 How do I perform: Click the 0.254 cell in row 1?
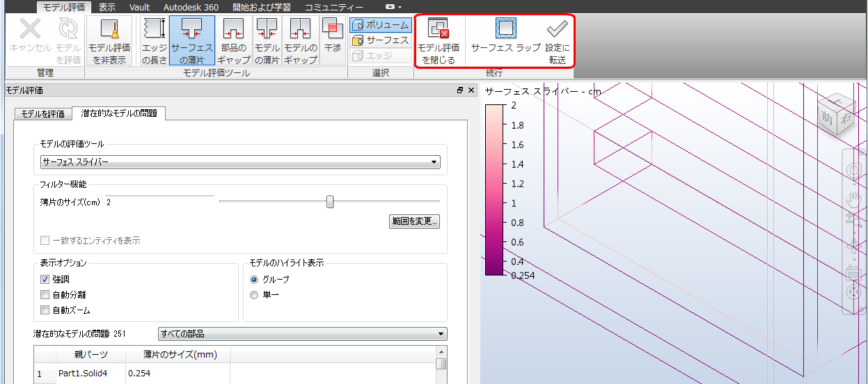177,374
